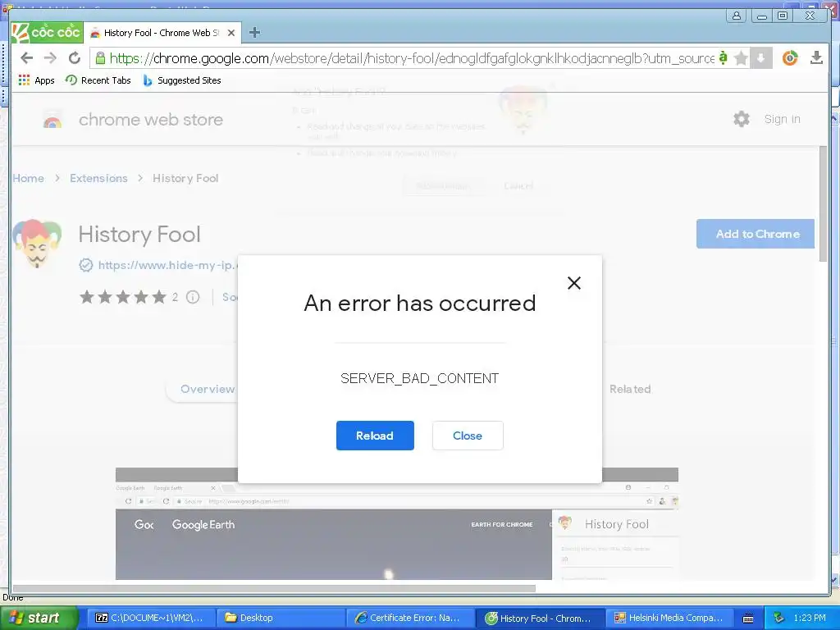This screenshot has width=840, height=630.
Task: Click the green padlock security icon
Action: [x=100, y=58]
